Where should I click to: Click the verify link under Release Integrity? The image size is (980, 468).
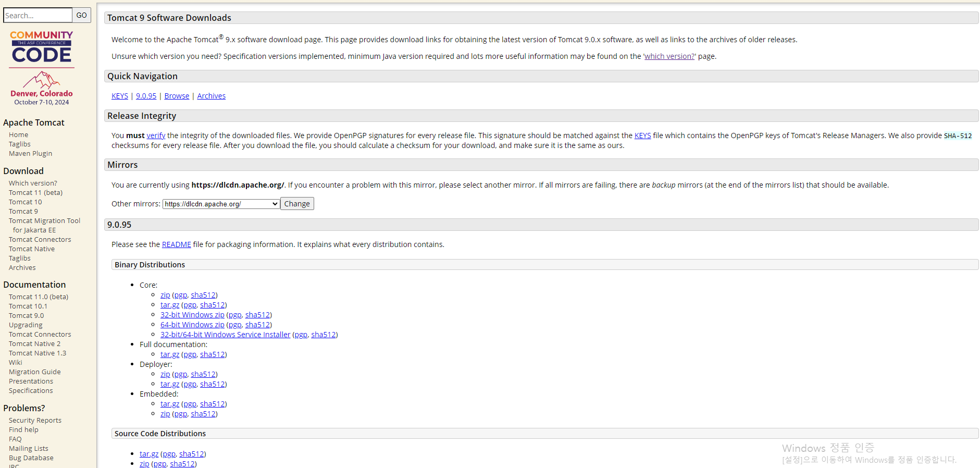[156, 136]
